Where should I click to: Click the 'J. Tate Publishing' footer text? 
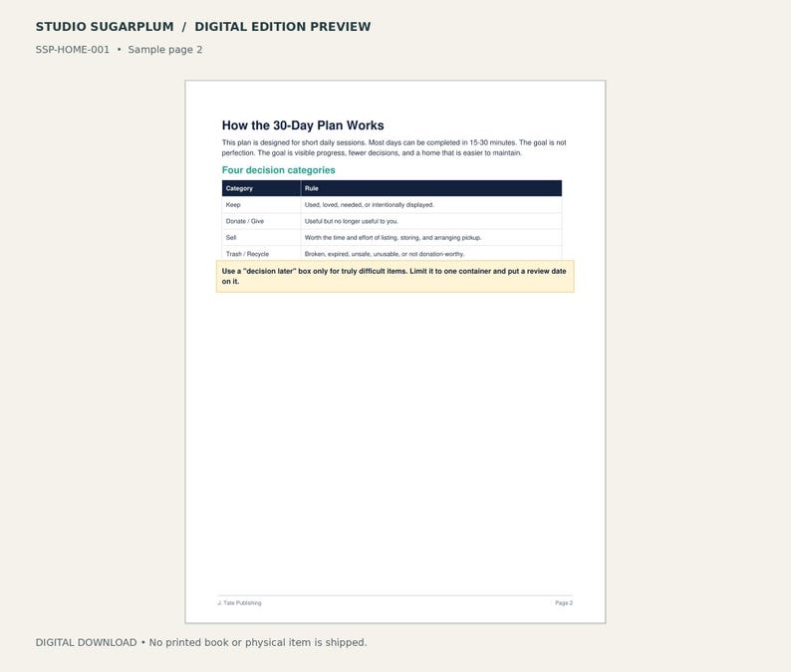[240, 603]
